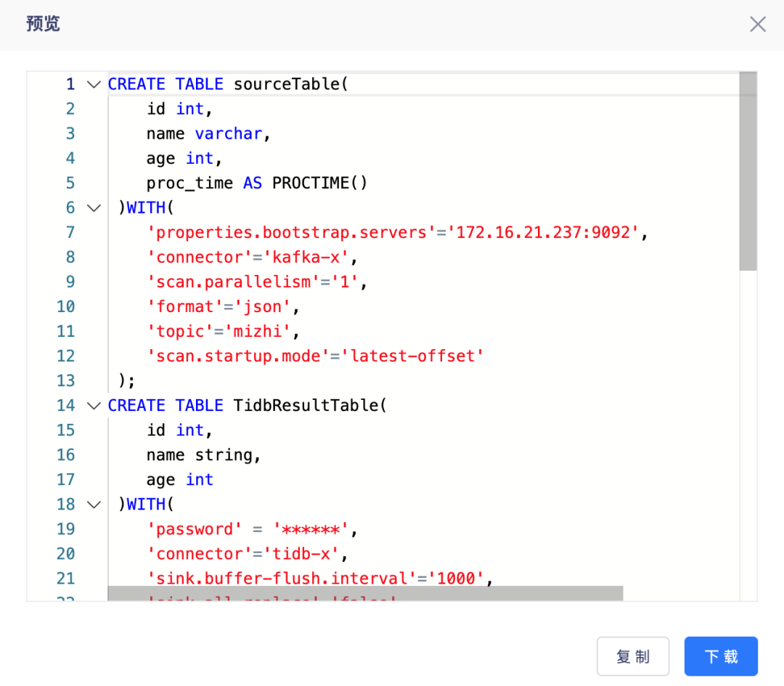Click the proc_time AS PROCTIME() line
This screenshot has height=686, width=784.
click(257, 183)
